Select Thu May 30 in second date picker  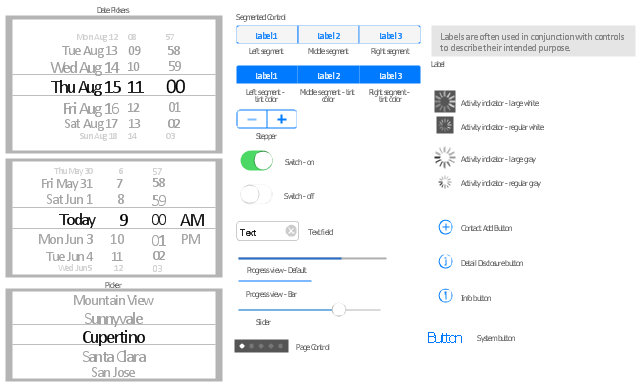coord(73,171)
